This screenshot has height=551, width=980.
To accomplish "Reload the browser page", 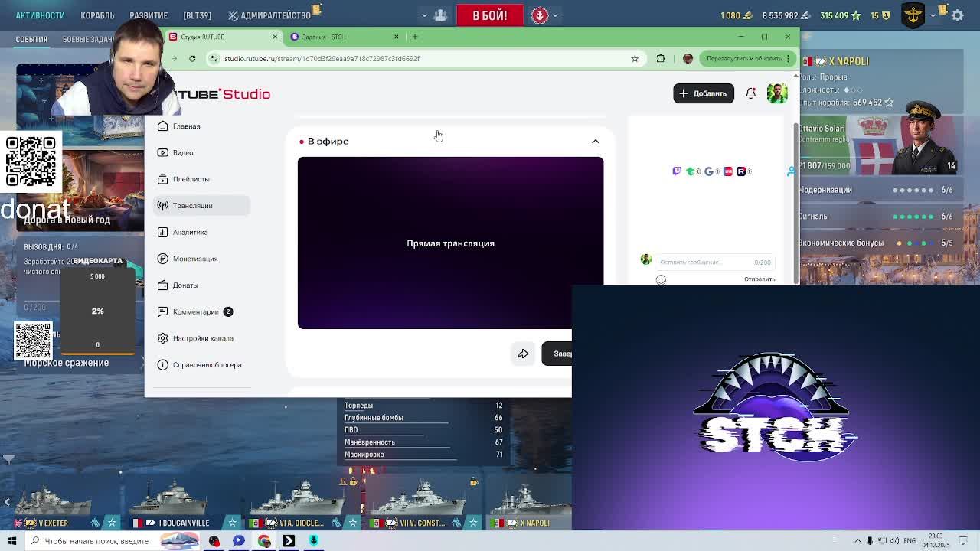I will (x=192, y=58).
